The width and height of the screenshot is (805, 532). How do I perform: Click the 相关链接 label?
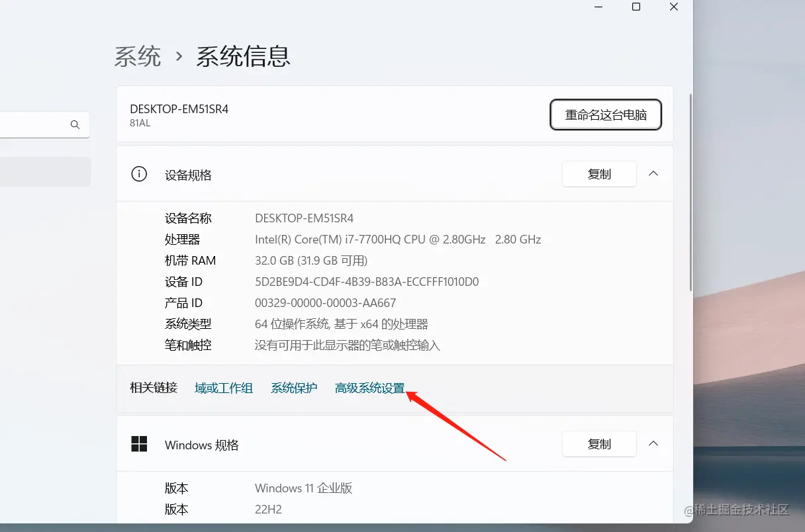tap(154, 388)
